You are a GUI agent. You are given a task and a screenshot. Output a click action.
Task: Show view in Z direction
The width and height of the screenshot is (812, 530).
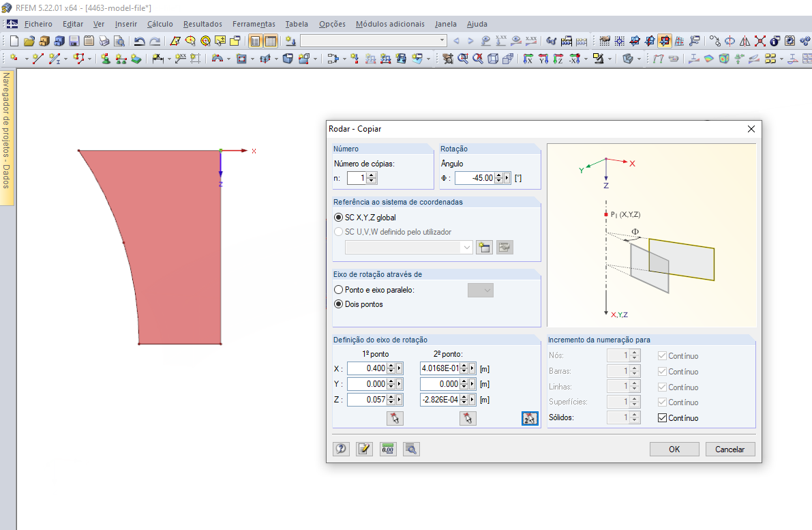coord(558,59)
